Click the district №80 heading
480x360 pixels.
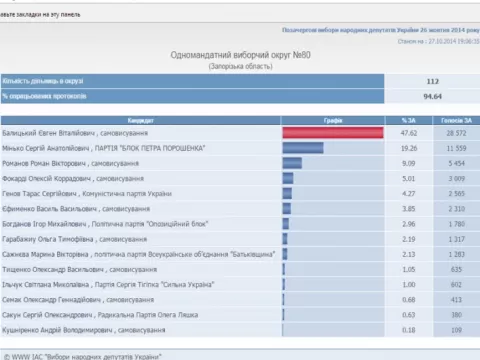(241, 55)
